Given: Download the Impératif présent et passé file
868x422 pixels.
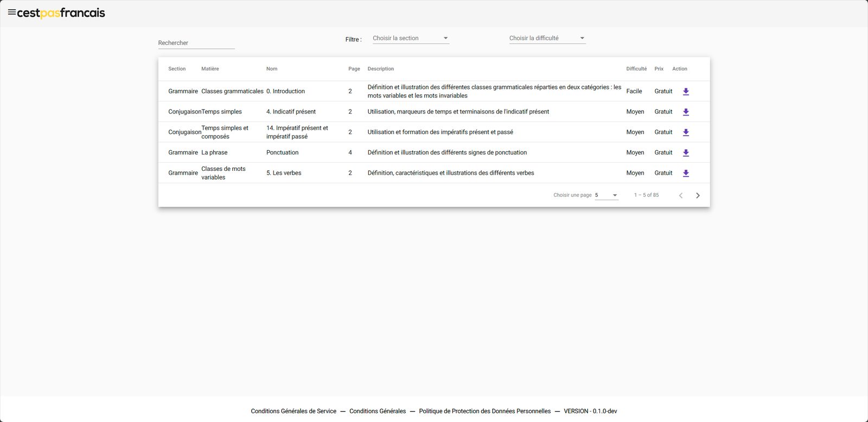Looking at the screenshot, I should pyautogui.click(x=686, y=132).
